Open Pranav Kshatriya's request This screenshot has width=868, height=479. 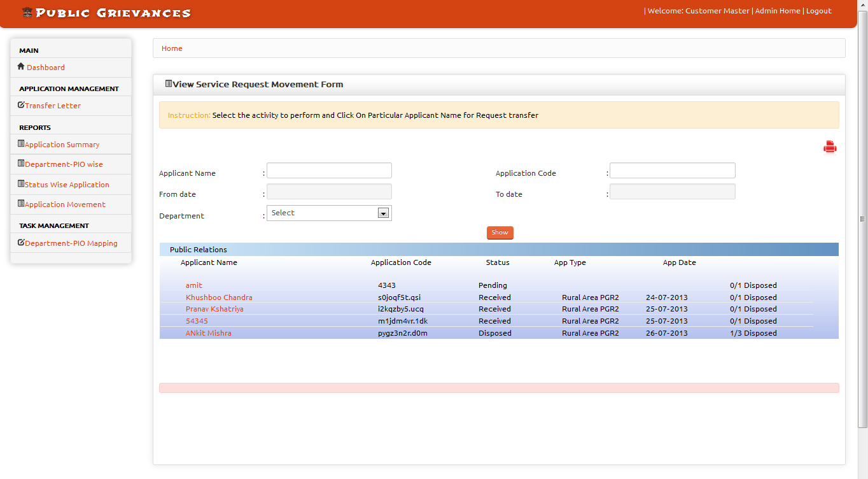[x=214, y=309]
